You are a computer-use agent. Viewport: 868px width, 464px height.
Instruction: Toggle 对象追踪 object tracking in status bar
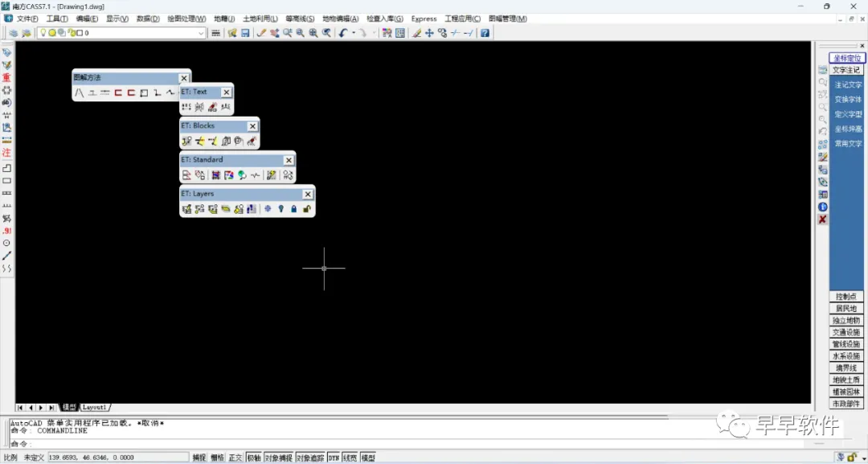click(x=310, y=458)
